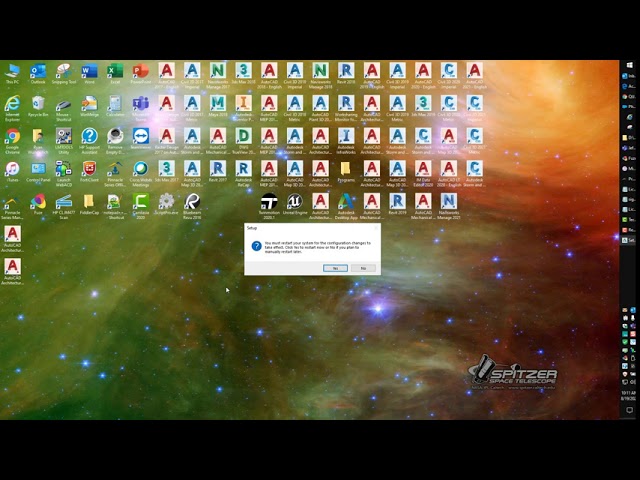Select the Outlook desktop shortcut
Viewport: 640px width, 480px height.
[x=38, y=74]
